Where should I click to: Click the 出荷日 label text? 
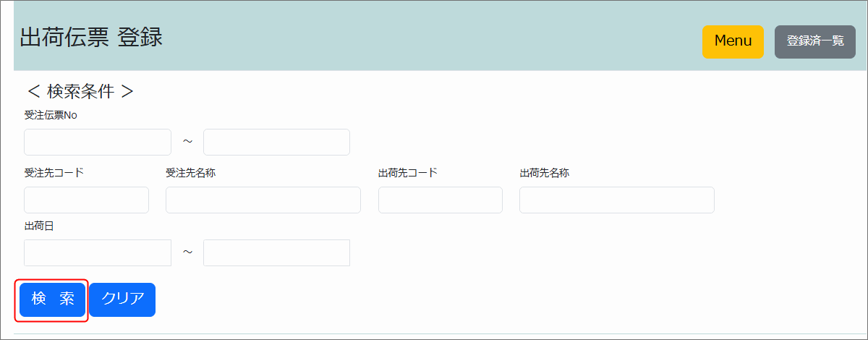[x=39, y=226]
